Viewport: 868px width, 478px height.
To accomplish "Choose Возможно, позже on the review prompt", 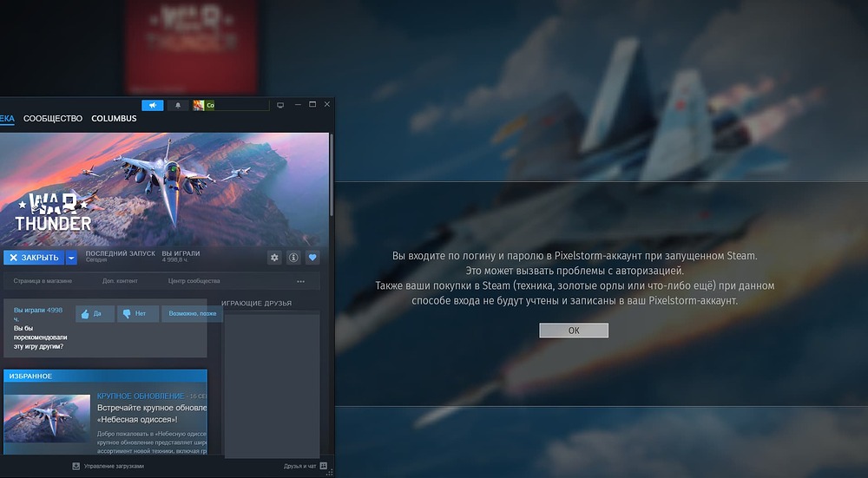I will (x=192, y=314).
